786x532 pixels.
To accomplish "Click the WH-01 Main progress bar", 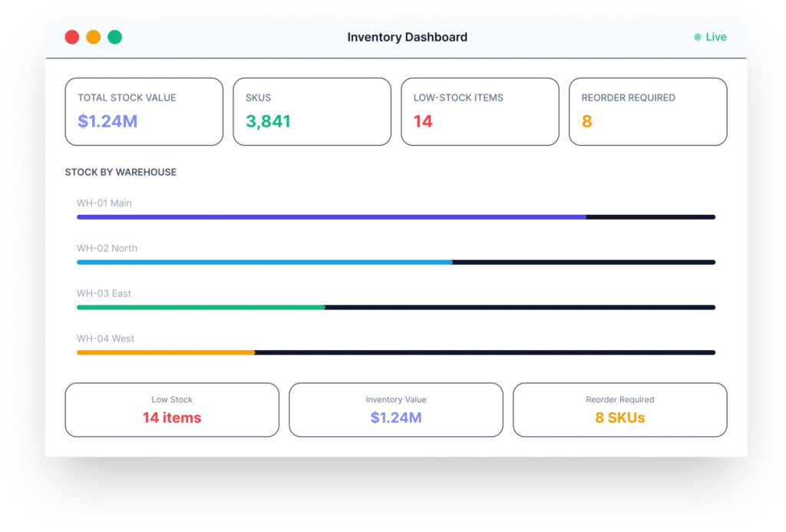I will (396, 217).
